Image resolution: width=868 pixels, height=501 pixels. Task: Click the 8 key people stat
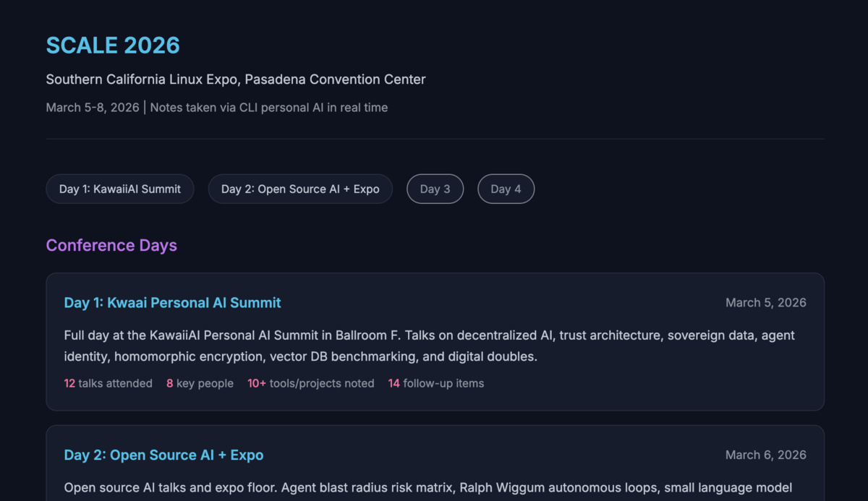coord(200,383)
